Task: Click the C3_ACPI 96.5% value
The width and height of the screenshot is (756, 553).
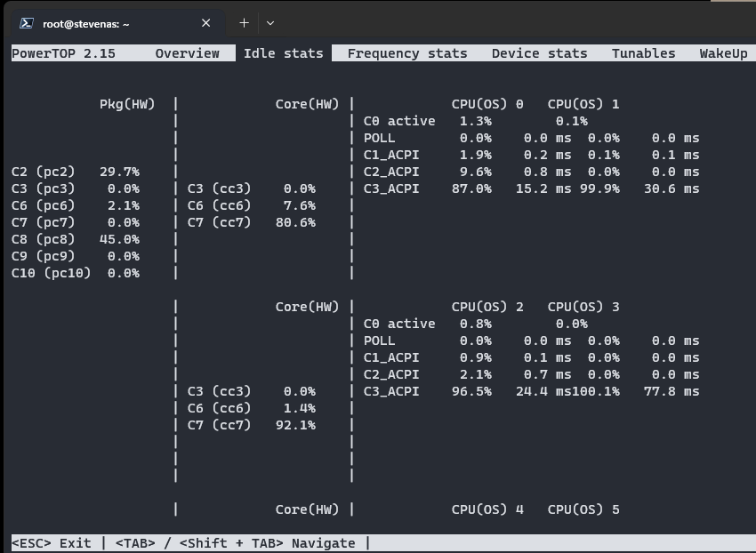Action: (471, 391)
